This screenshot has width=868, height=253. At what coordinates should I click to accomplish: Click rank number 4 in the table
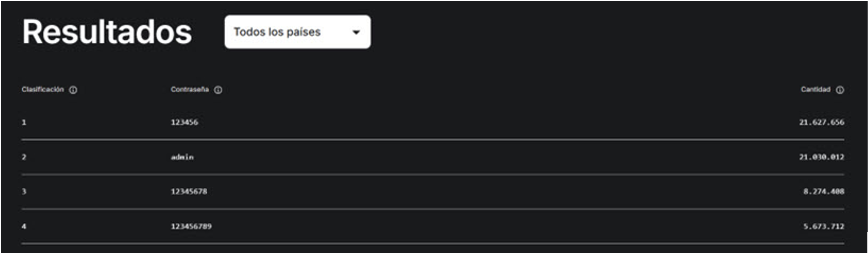point(24,226)
